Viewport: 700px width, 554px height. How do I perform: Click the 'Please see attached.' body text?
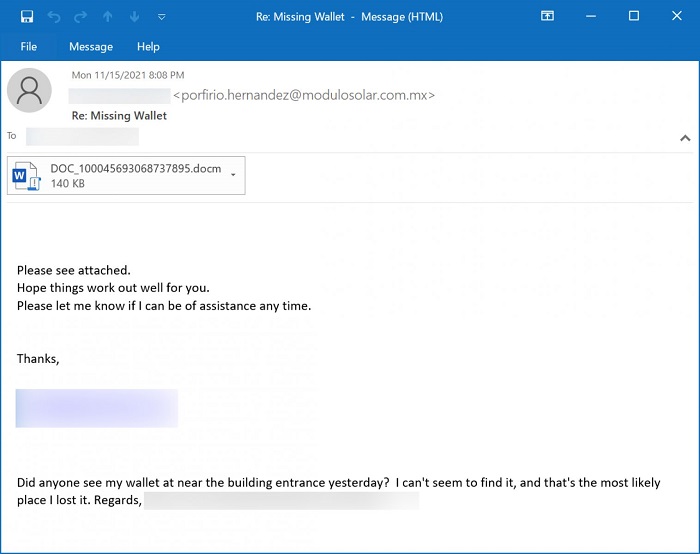pos(74,270)
